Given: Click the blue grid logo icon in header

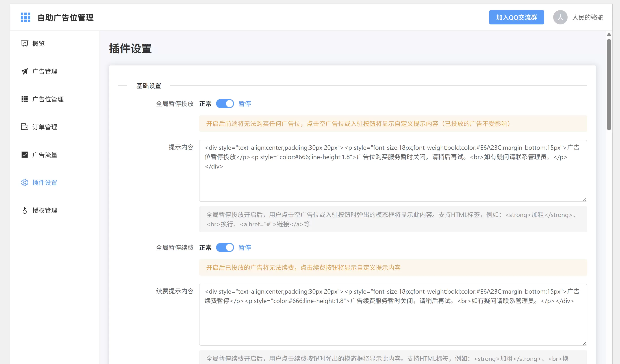Looking at the screenshot, I should 25,17.
